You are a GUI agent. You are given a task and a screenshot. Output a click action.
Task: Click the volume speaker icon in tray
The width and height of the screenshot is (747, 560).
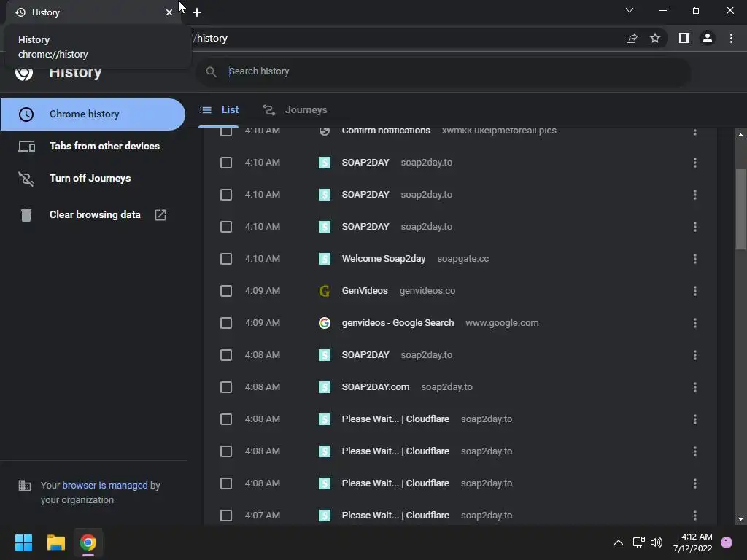tap(657, 542)
